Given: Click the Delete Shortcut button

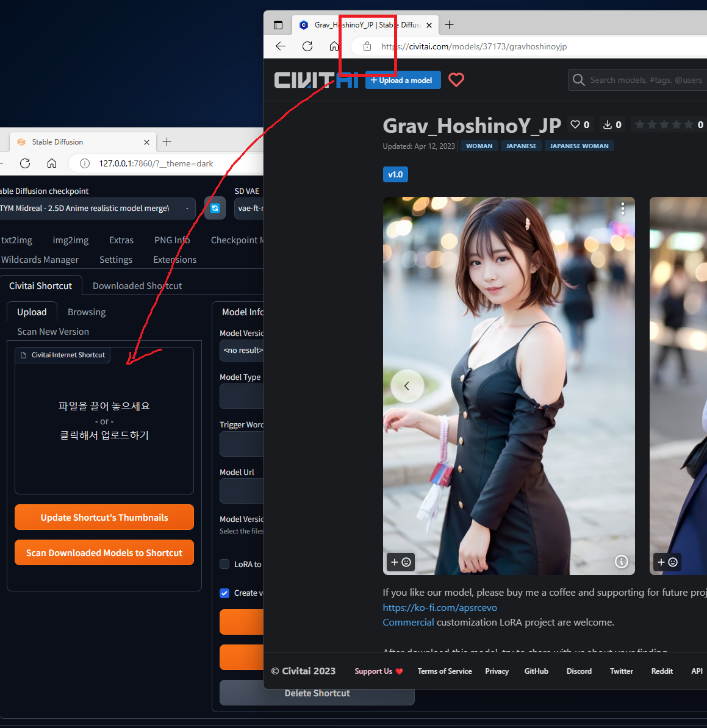Looking at the screenshot, I should 317,693.
